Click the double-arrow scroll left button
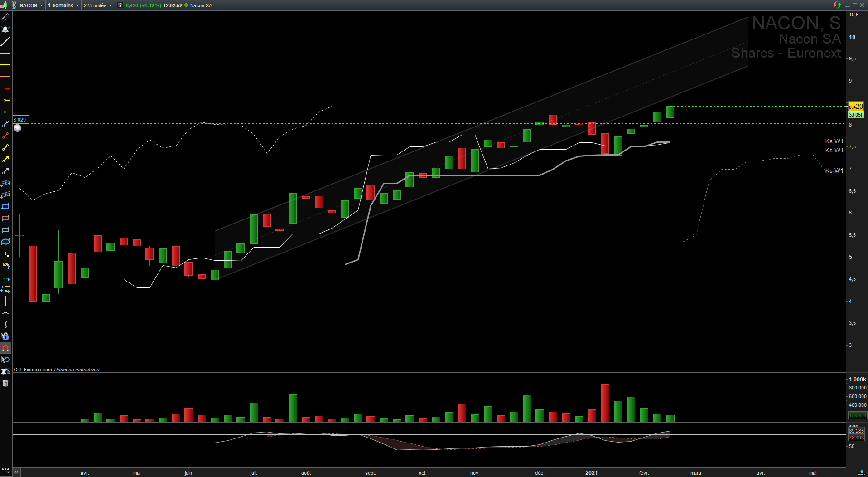This screenshot has height=477, width=868. pos(16,472)
